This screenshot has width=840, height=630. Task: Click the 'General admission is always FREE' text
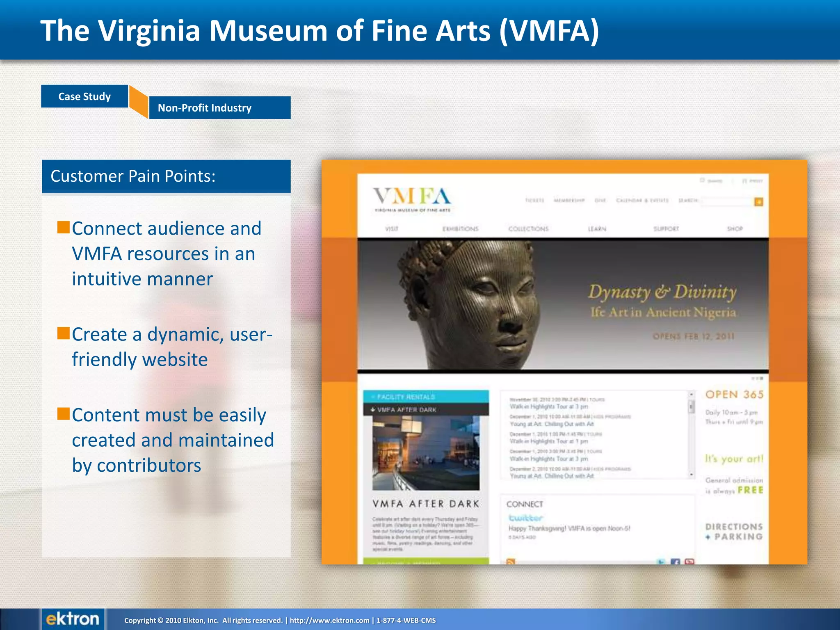[734, 485]
